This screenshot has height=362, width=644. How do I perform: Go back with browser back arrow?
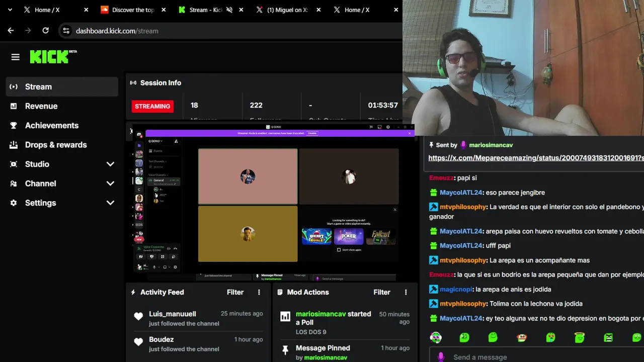point(11,31)
